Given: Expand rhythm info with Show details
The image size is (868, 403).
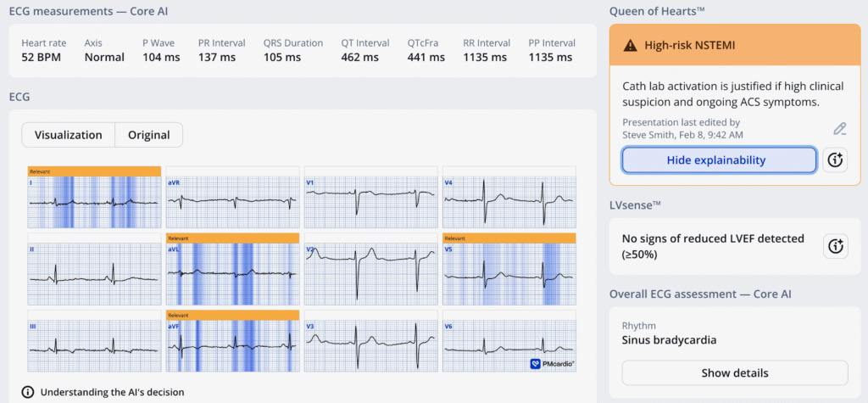Looking at the screenshot, I should 734,373.
